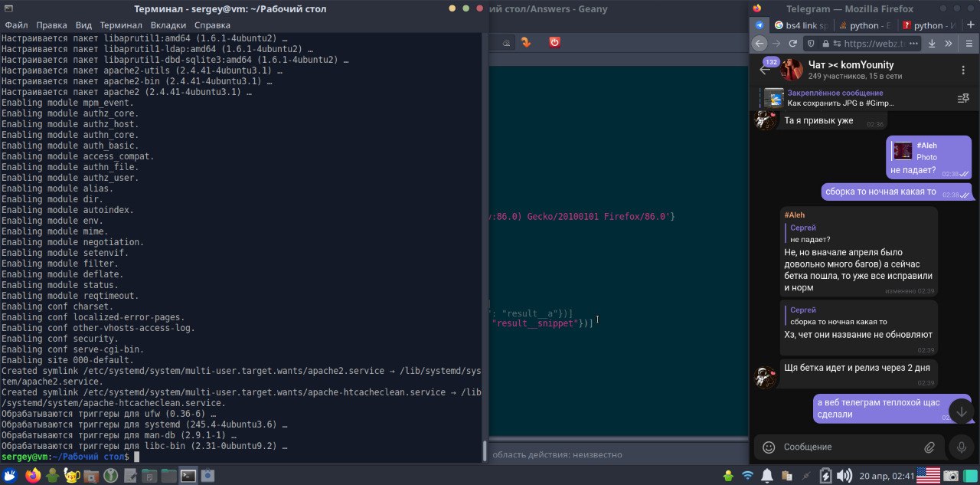980x485 pixels.
Task: Open Firefox downloads panel
Action: pos(933,44)
